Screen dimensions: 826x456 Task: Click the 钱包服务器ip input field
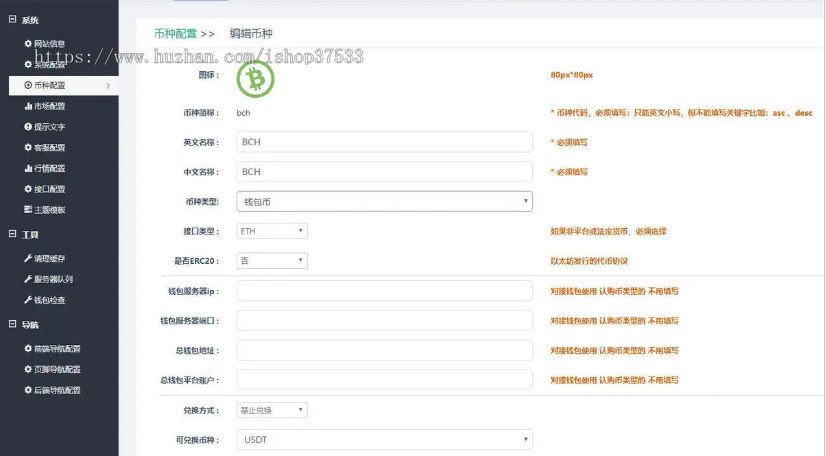pyautogui.click(x=385, y=291)
